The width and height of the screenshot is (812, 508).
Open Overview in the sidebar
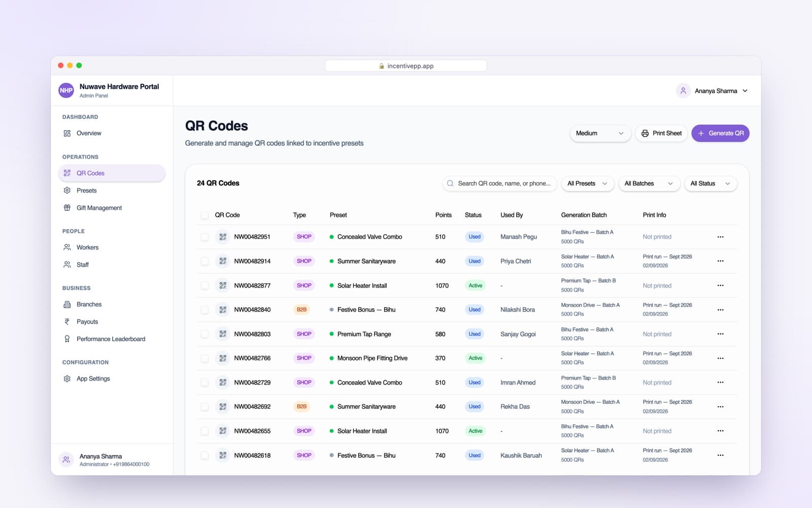pos(112,133)
